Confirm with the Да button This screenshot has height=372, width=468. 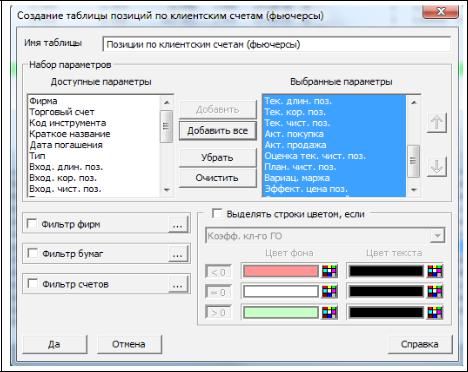click(55, 344)
